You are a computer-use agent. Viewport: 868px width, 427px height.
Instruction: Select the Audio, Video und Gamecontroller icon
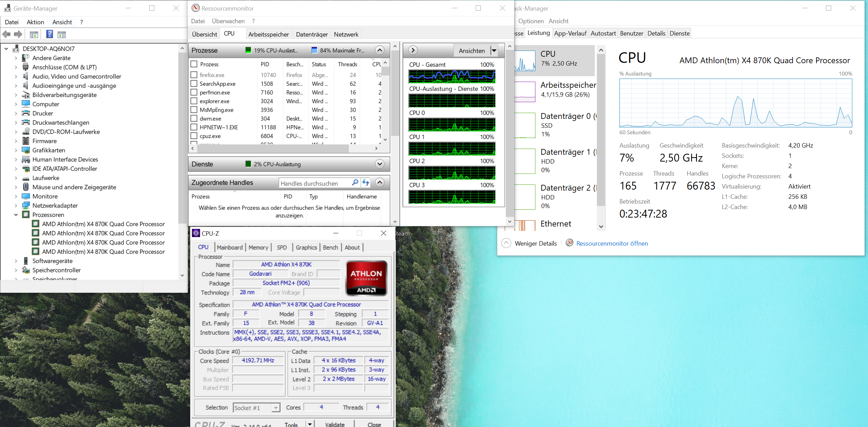(26, 77)
